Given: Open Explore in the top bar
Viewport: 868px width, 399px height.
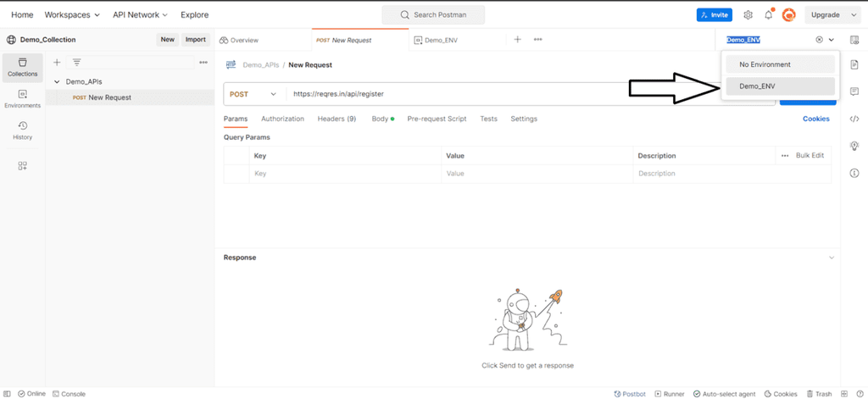Looking at the screenshot, I should click(x=194, y=15).
